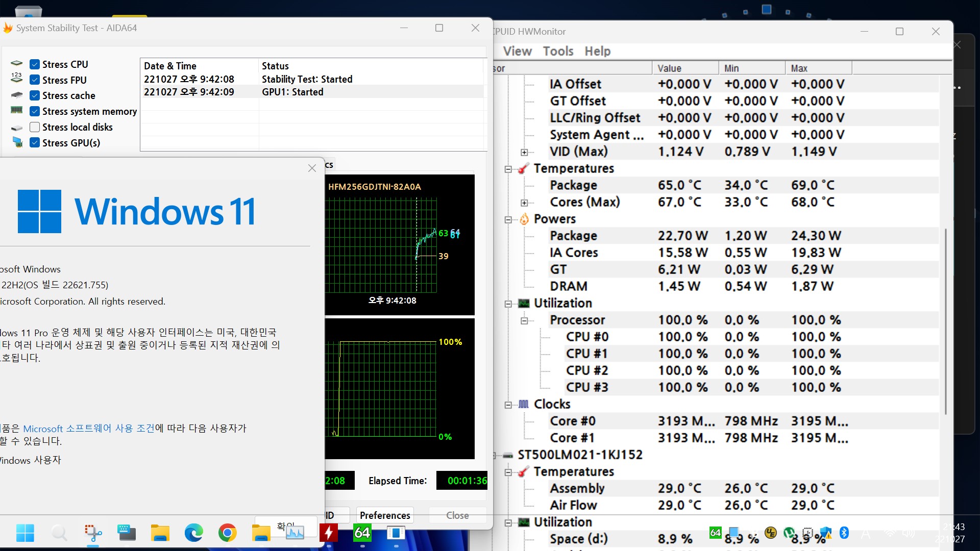The image size is (980, 551).
Task: Collapse the CPU Temperatures group
Action: point(508,169)
